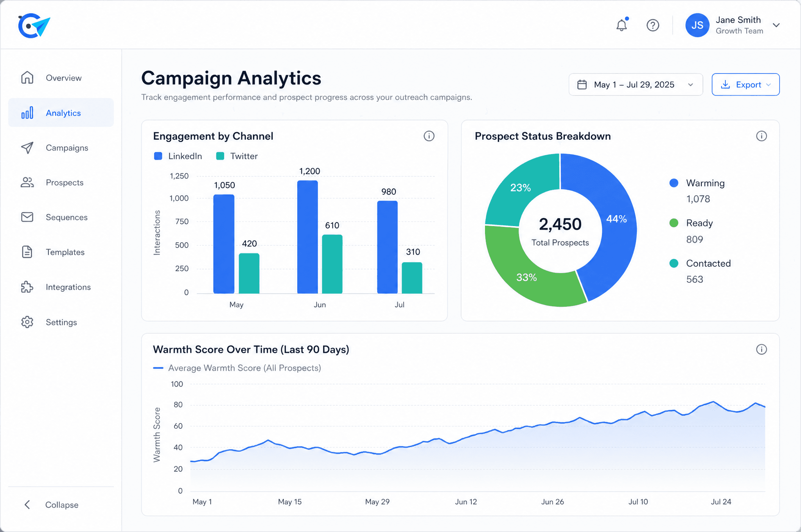This screenshot has height=532, width=801.
Task: Click the 2,450 Total Prospects center value
Action: pyautogui.click(x=560, y=225)
